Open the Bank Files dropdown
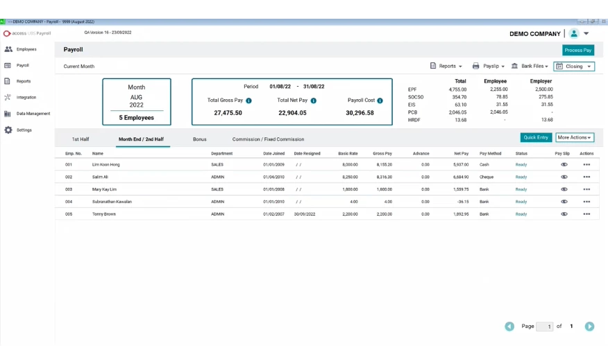 [x=530, y=67]
